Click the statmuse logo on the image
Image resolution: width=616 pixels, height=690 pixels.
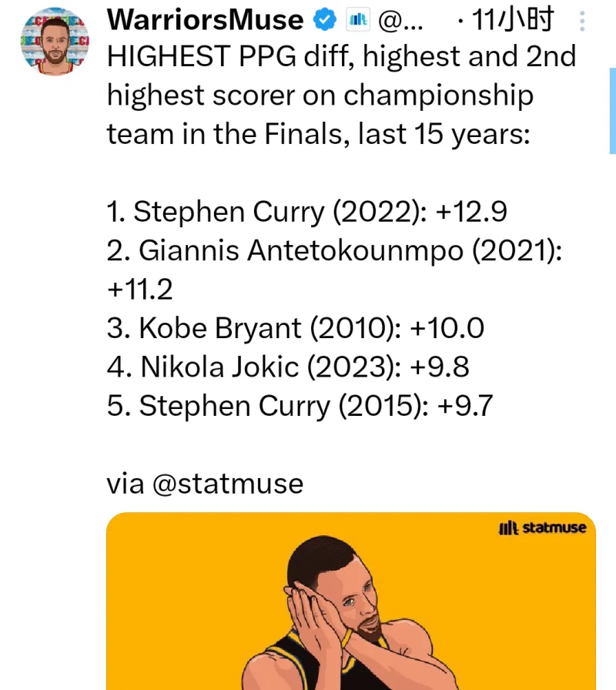coord(542,528)
